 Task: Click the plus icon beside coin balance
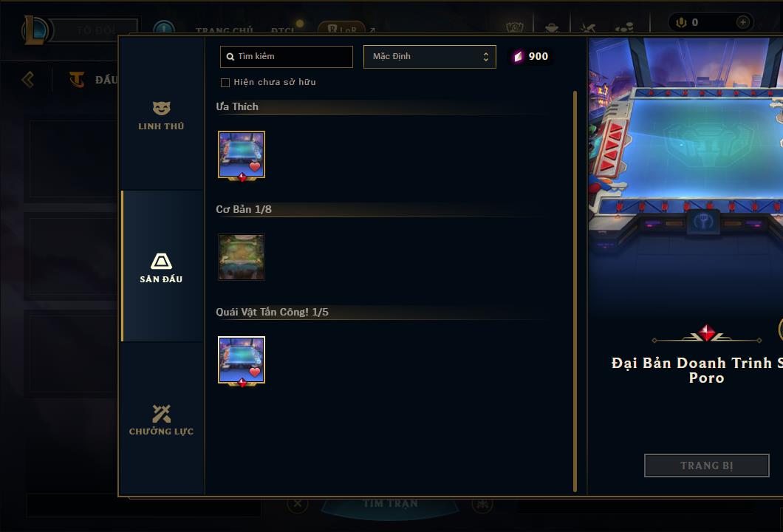742,22
